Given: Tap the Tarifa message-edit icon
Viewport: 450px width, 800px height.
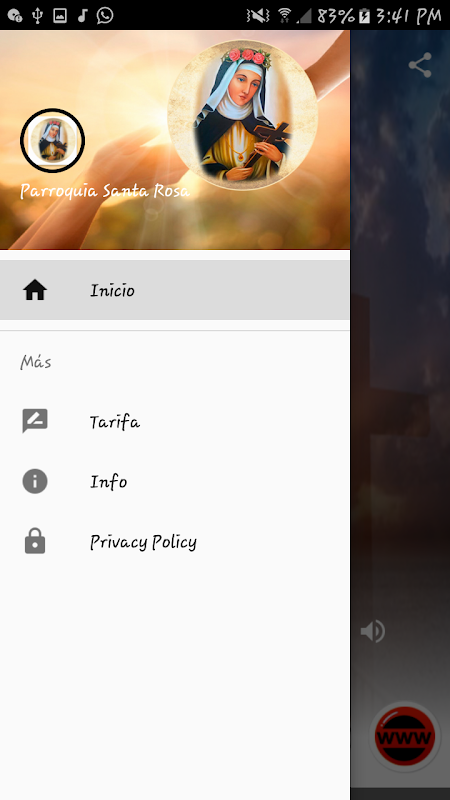Looking at the screenshot, I should coord(35,421).
